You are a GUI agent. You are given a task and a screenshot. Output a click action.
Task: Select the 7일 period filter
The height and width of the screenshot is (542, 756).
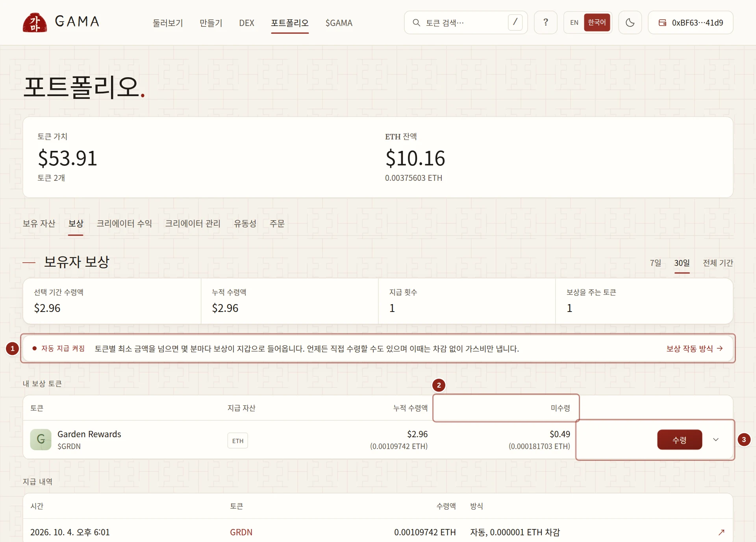(x=655, y=263)
